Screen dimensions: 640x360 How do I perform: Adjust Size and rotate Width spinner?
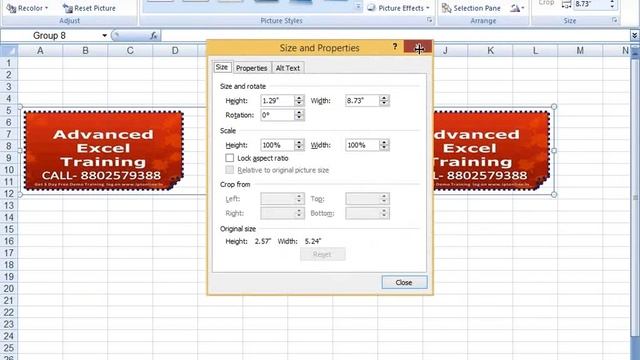point(384,100)
